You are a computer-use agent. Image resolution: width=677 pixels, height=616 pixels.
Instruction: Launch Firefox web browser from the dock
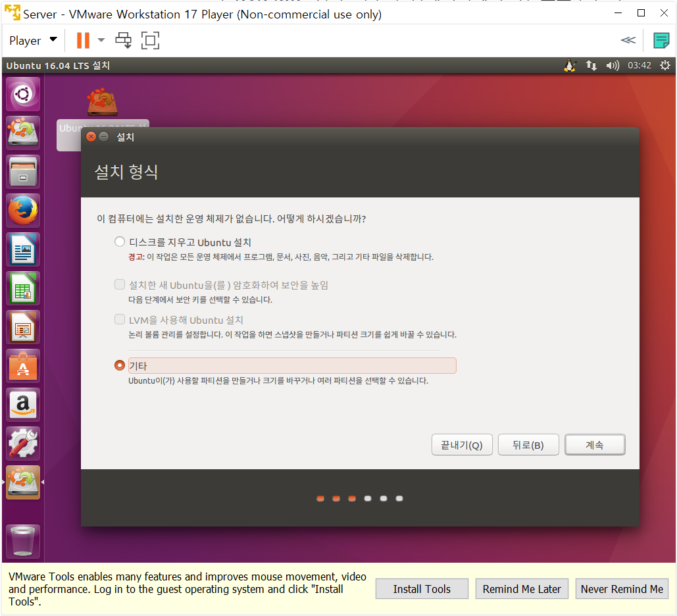pyautogui.click(x=23, y=211)
